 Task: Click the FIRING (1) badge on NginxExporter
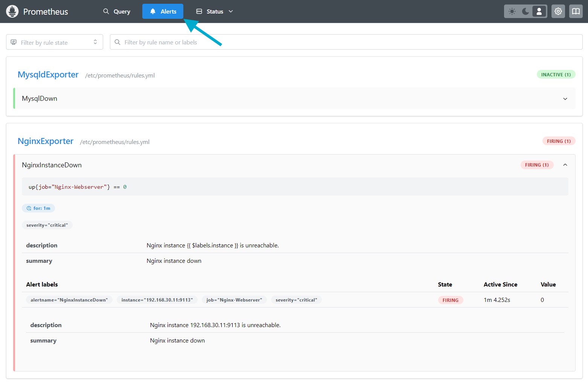559,141
